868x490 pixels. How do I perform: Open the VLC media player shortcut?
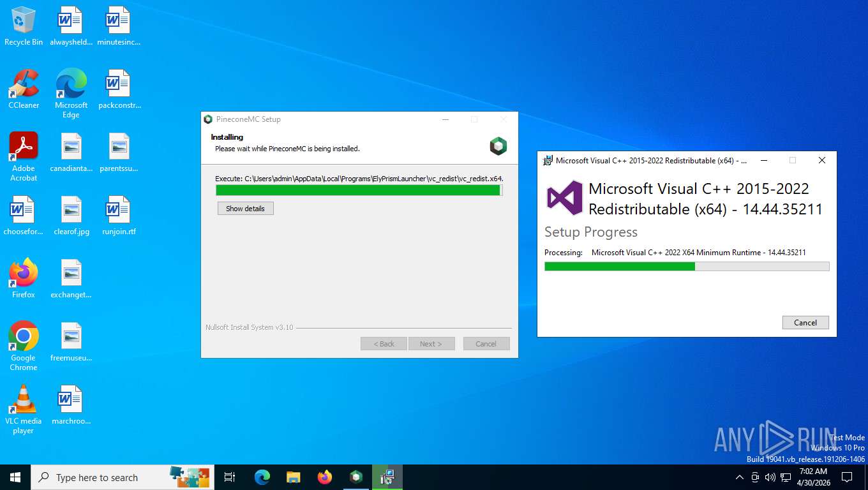click(24, 409)
